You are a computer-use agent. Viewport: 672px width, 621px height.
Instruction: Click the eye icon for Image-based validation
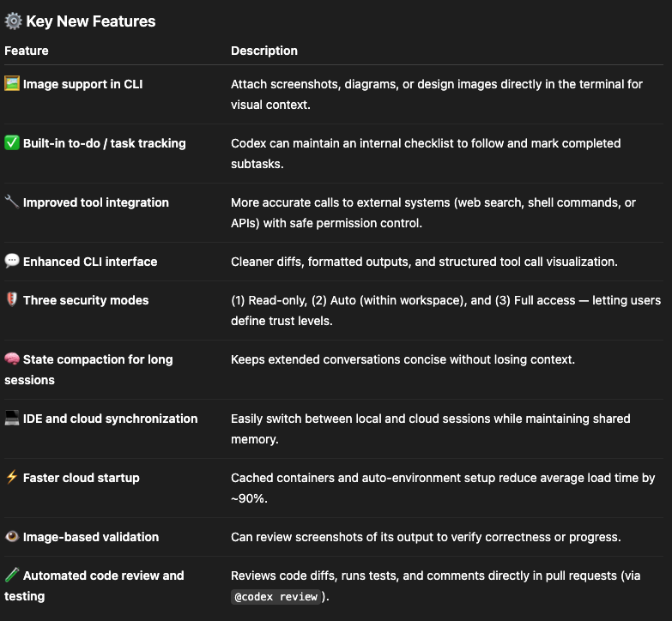click(12, 537)
